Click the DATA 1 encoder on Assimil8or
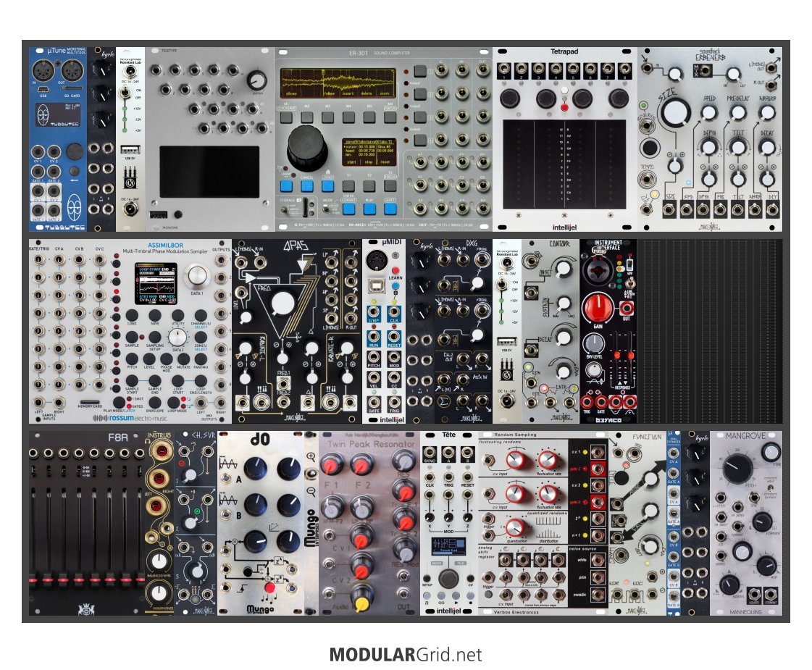The height and width of the screenshot is (670, 812). click(x=196, y=276)
